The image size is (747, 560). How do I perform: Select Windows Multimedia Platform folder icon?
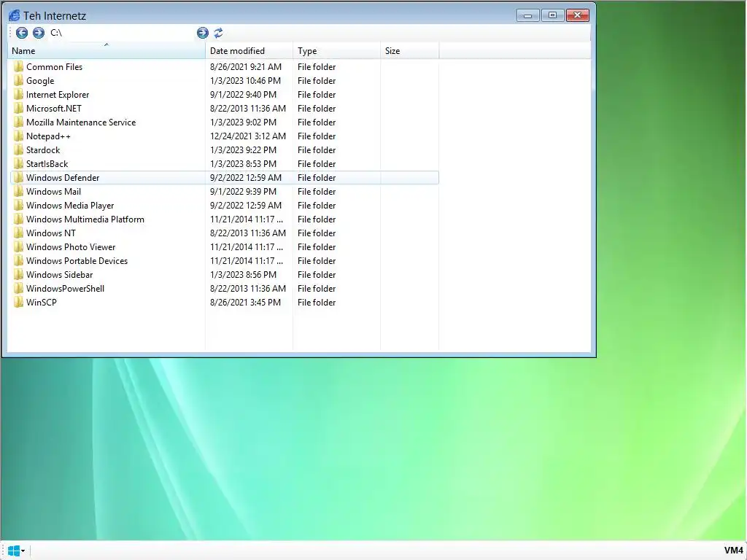click(18, 219)
